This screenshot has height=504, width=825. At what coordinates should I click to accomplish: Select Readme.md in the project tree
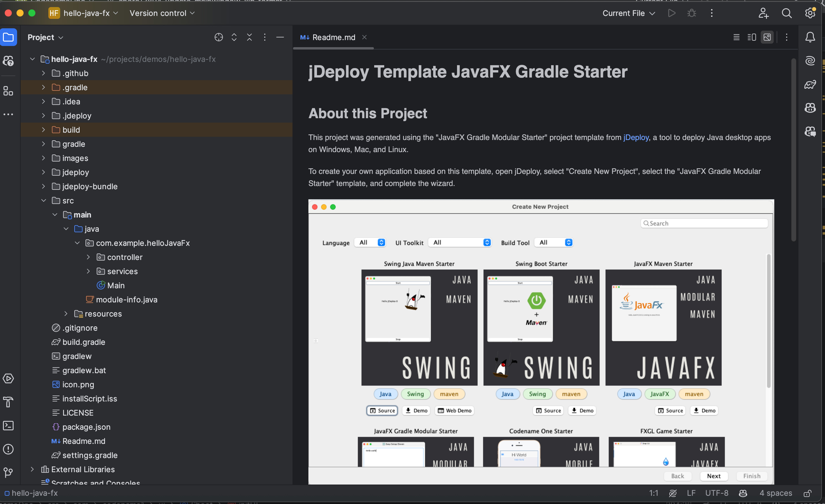(x=84, y=441)
